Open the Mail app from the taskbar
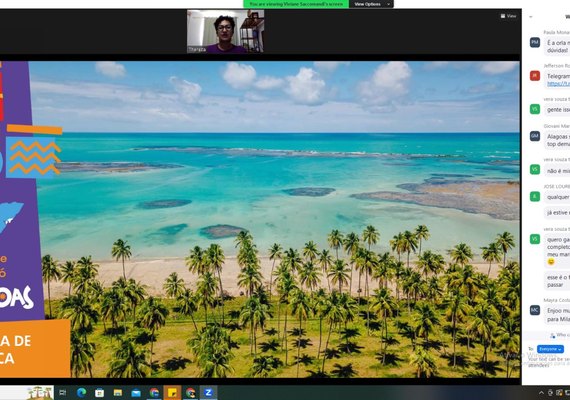The image size is (570, 400). click(x=136, y=393)
